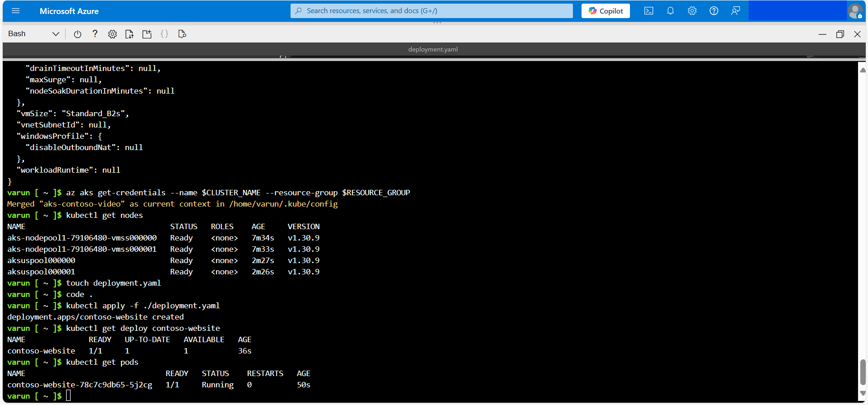868x405 pixels.
Task: Click node name aks-nodepool1-79106480-vmss000001
Action: point(82,249)
